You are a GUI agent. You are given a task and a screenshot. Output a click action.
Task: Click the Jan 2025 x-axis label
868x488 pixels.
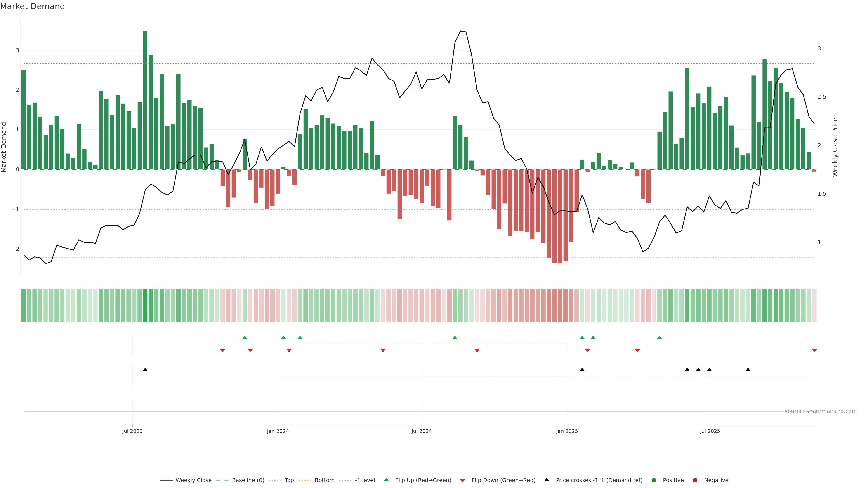(567, 431)
